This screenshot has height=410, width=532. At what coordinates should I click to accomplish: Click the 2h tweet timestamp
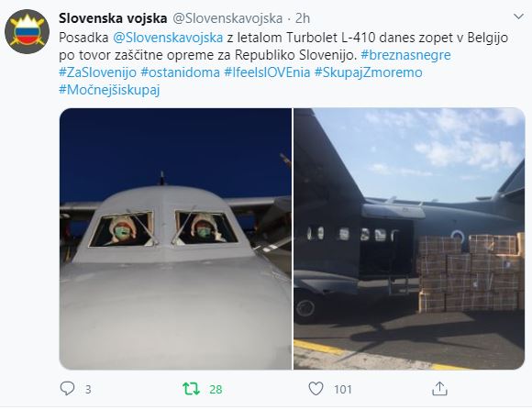[x=303, y=18]
